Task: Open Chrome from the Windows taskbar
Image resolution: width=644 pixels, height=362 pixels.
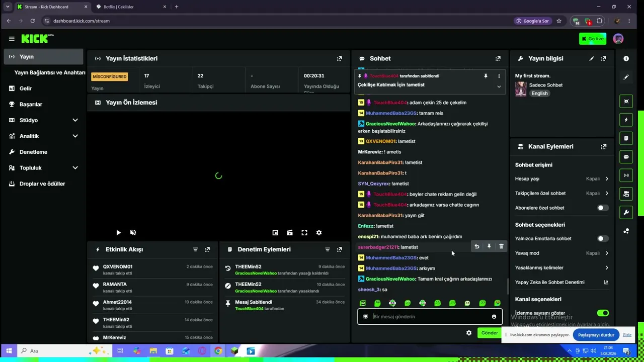Action: 218,351
